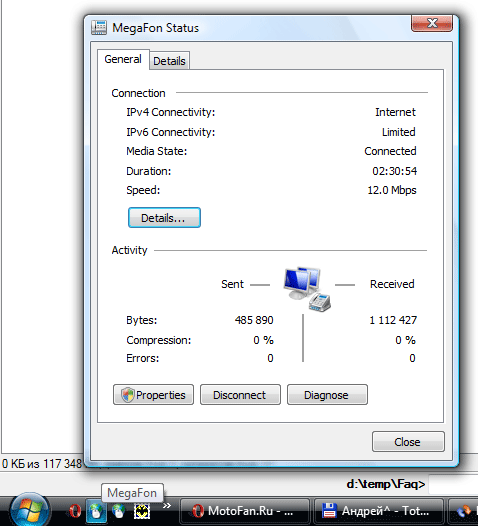Viewport: 478px width, 526px height.
Task: Switch to the Details tab
Action: (x=169, y=61)
